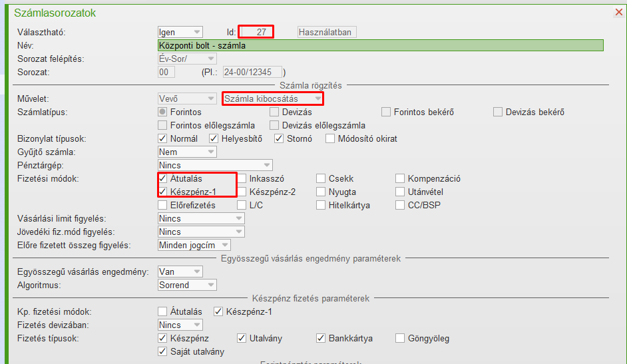Open the Gyűjtő számla dropdown

point(187,152)
